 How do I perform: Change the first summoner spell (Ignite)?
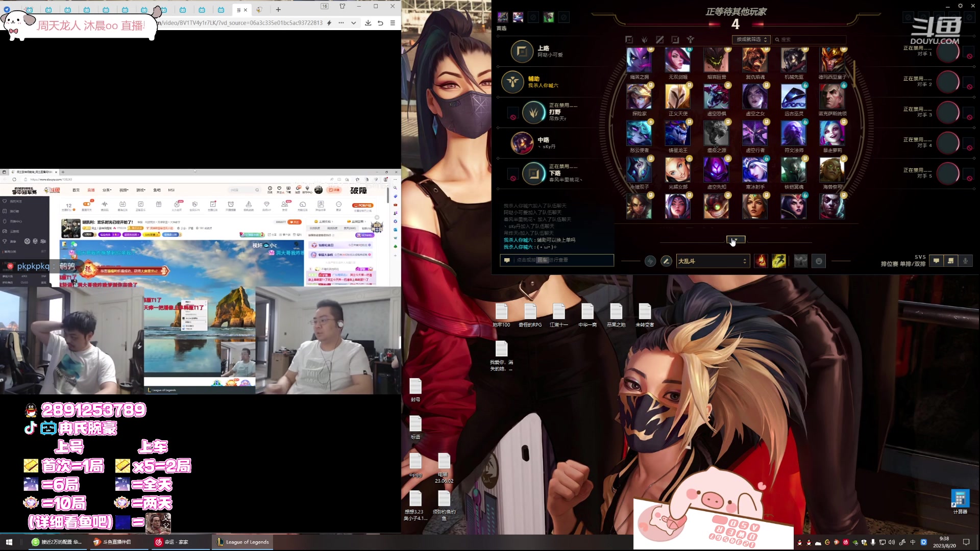(x=761, y=261)
